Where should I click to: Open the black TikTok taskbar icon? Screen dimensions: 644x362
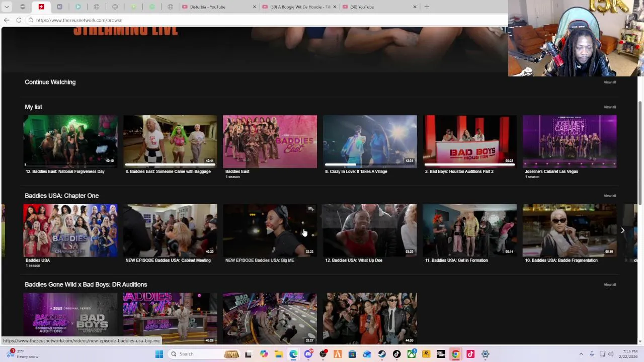[x=396, y=354]
